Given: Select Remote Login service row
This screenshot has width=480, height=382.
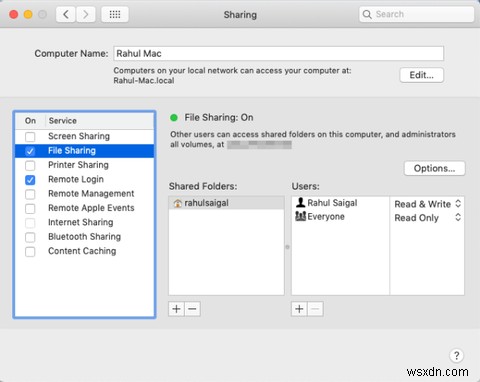Looking at the screenshot, I should pos(84,179).
